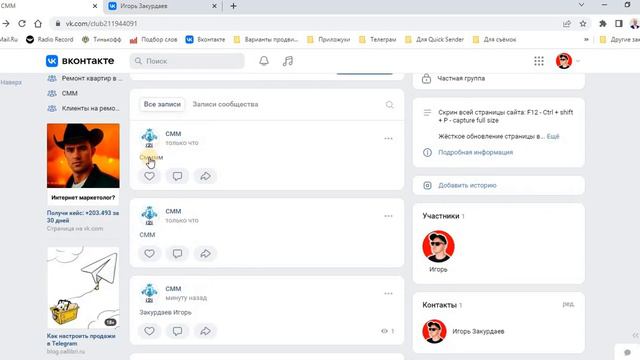
Task: Open the 'Интернет маркетолог?' ad image
Action: 83,156
